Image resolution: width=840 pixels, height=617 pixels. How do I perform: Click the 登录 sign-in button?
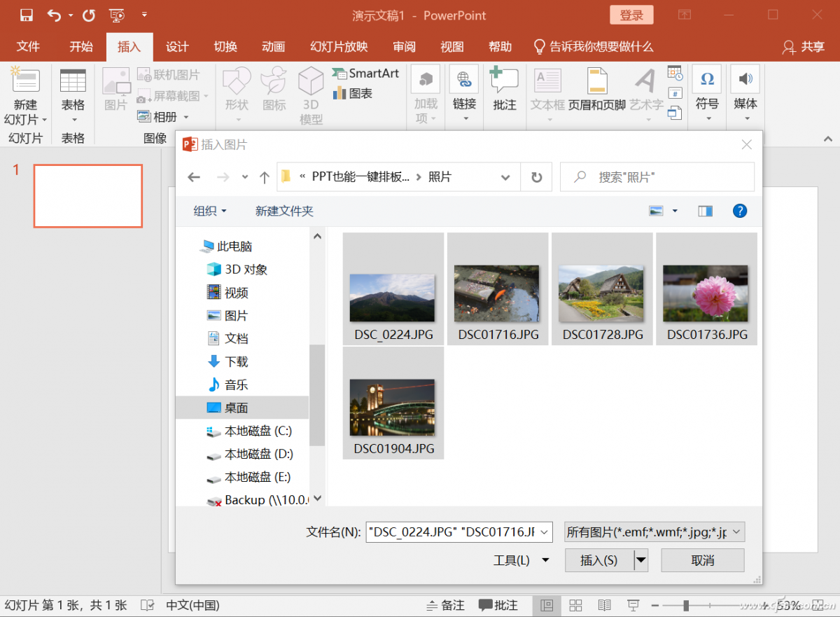[631, 15]
